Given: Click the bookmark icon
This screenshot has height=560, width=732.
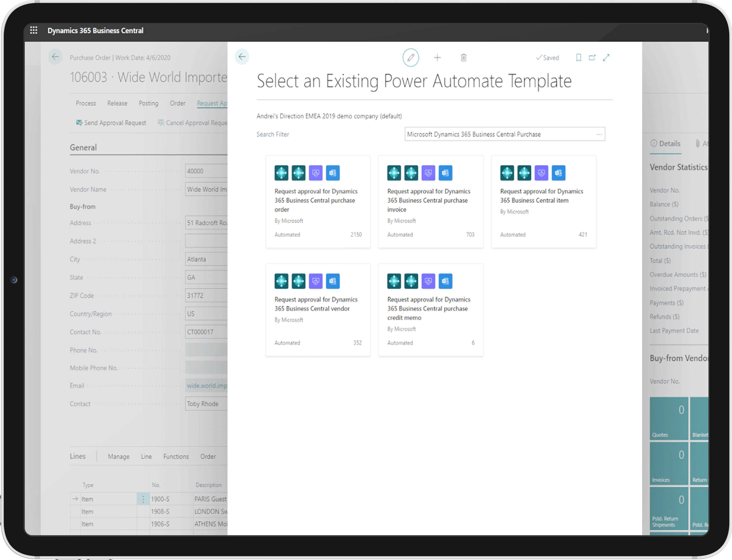Looking at the screenshot, I should [x=579, y=58].
